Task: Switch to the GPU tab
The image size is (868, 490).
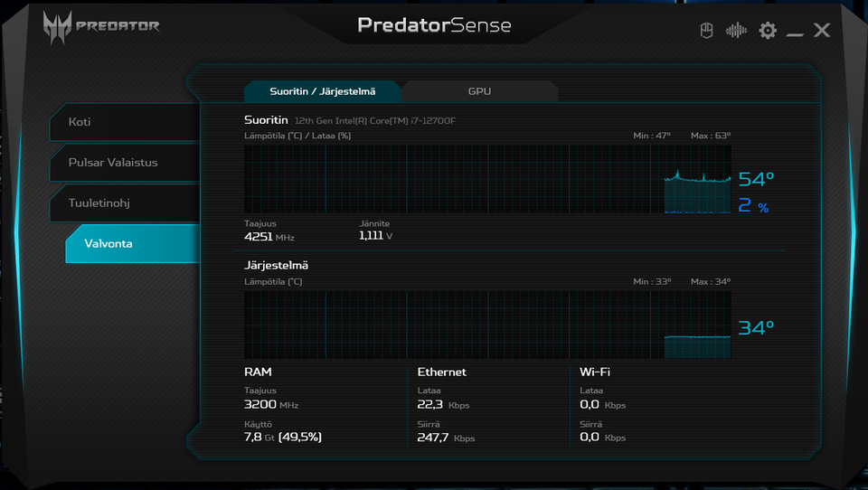Action: point(479,91)
